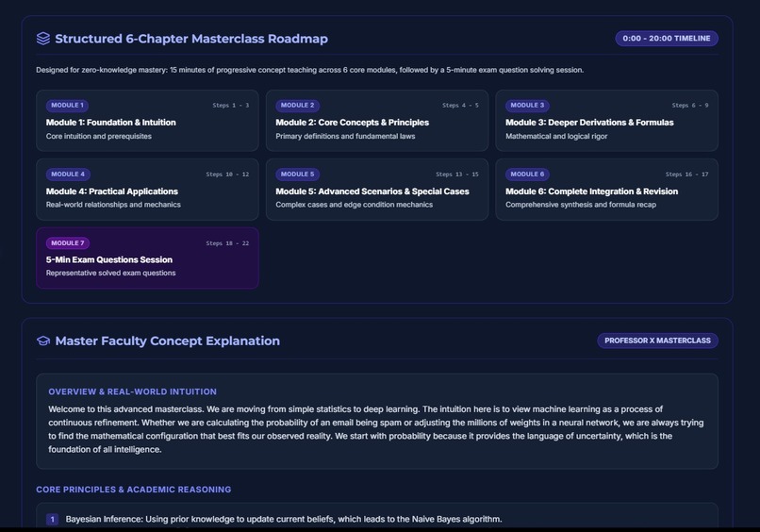Click 'Real-world relationships and mechanics' subtitle
Viewport: 760px width, 532px height.
(x=113, y=205)
